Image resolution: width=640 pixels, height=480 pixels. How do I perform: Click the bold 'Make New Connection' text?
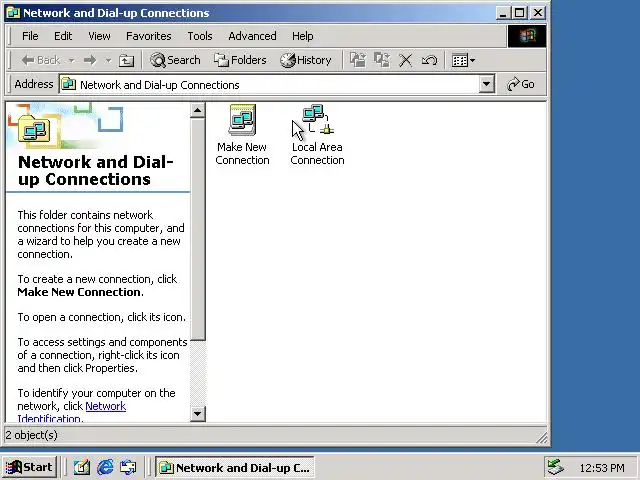pos(80,292)
